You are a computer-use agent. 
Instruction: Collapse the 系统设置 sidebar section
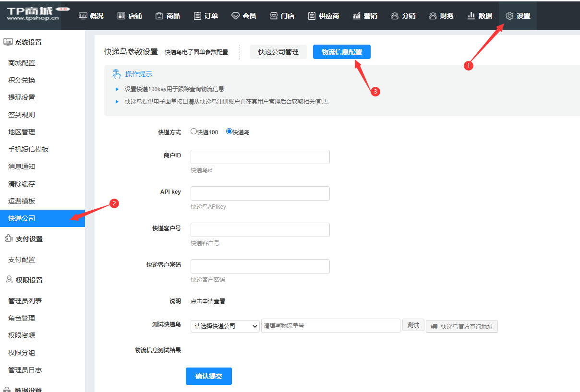(28, 42)
